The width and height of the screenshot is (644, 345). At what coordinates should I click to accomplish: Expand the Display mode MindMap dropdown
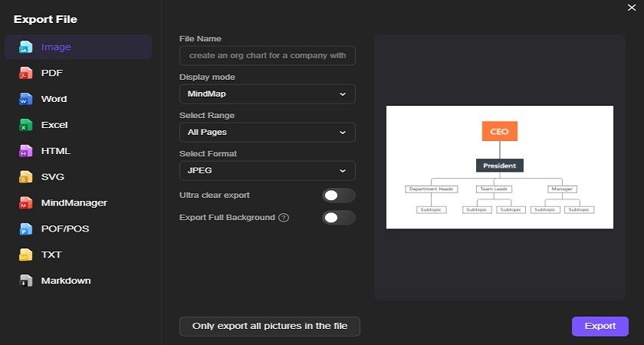[x=268, y=94]
